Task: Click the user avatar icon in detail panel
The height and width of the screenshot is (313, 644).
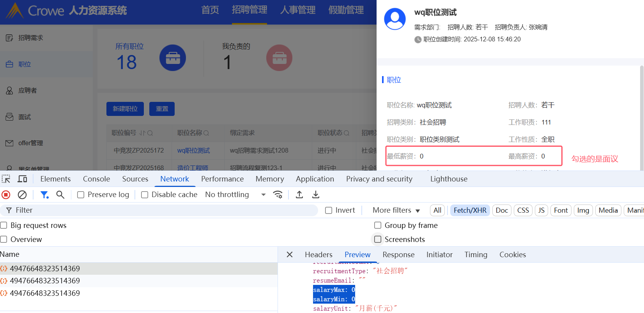Action: pos(395,19)
